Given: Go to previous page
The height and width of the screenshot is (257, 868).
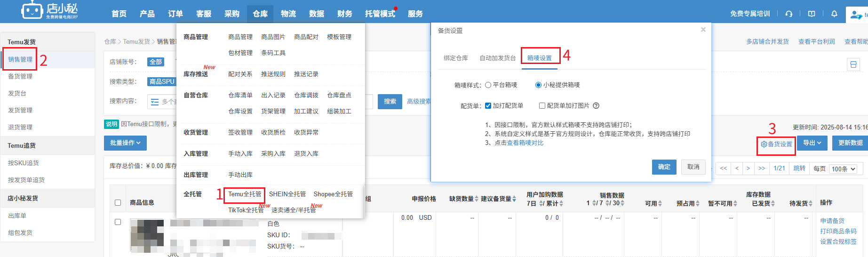Looking at the screenshot, I should tap(737, 169).
